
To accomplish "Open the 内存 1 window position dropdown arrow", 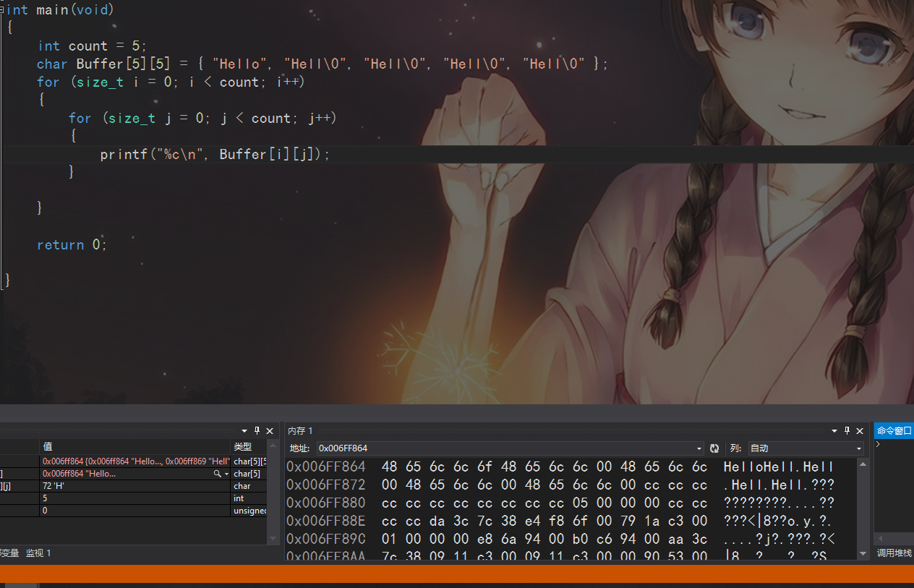I will pyautogui.click(x=834, y=431).
